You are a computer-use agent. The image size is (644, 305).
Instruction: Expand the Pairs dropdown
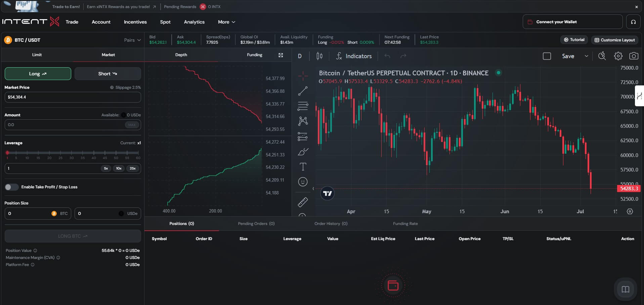click(x=132, y=40)
